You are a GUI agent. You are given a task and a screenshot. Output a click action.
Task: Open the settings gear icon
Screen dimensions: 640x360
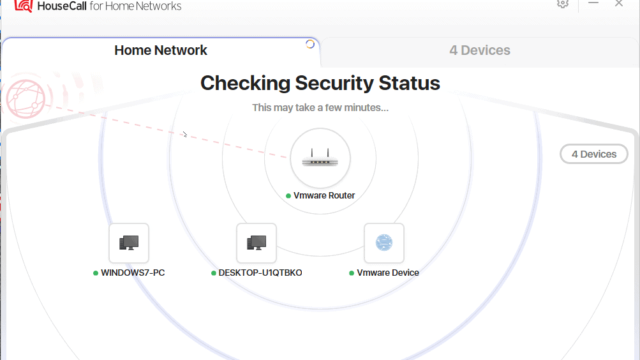pyautogui.click(x=562, y=4)
